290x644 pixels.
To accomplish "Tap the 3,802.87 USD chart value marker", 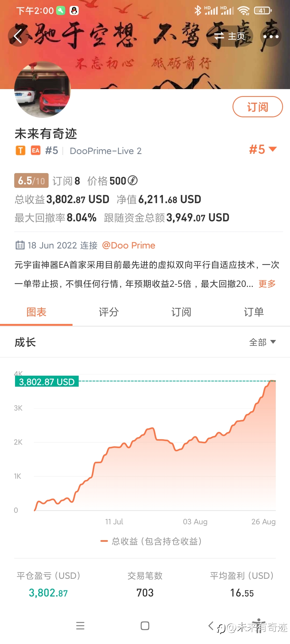I will tap(47, 381).
